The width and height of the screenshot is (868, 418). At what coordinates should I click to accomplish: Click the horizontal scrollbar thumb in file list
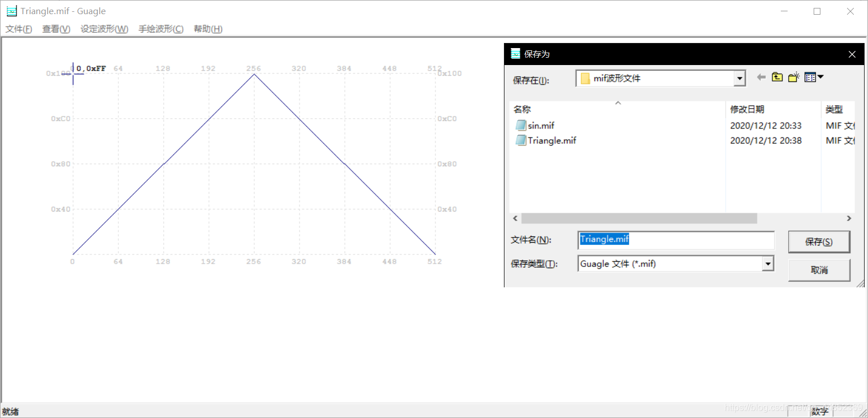pos(639,218)
